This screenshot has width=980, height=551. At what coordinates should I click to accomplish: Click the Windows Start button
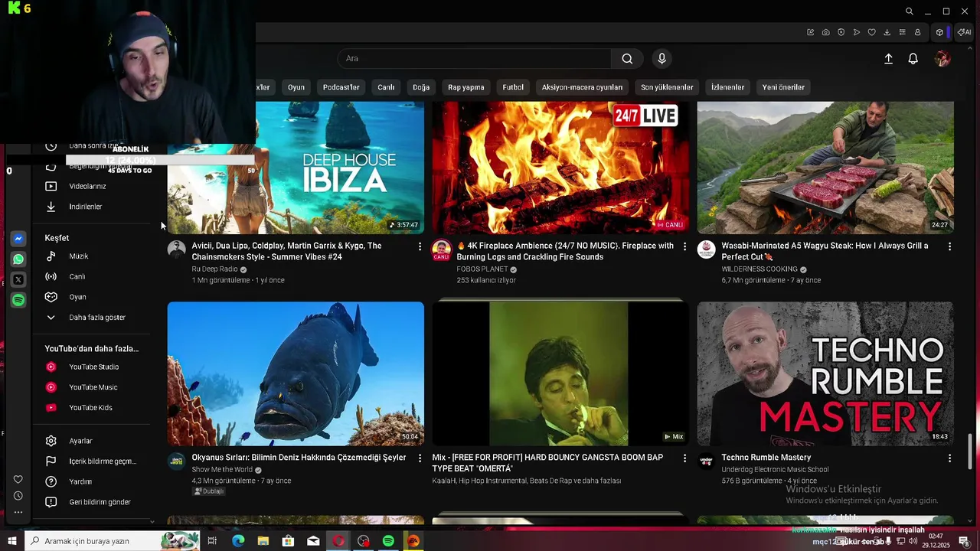[11, 541]
